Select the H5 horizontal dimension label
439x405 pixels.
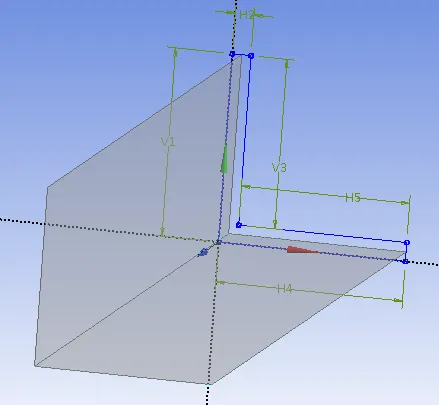[x=353, y=198]
